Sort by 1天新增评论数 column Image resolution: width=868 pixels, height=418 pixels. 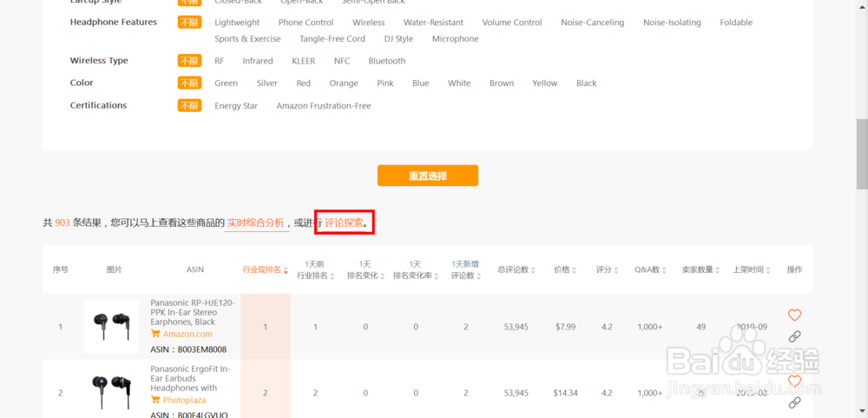[x=466, y=270]
